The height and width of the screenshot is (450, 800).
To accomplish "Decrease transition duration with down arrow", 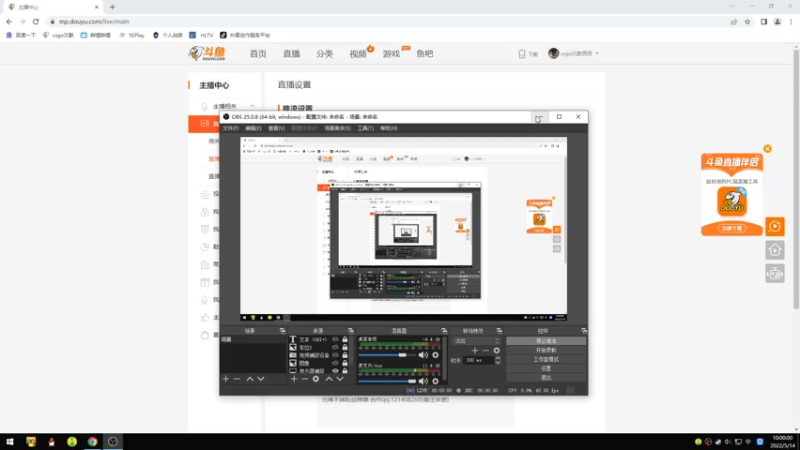I will click(497, 363).
